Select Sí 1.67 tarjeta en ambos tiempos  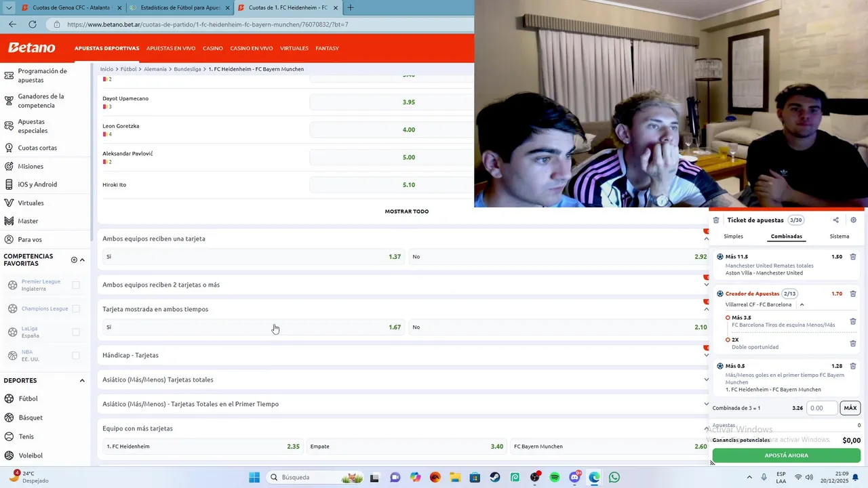254,327
